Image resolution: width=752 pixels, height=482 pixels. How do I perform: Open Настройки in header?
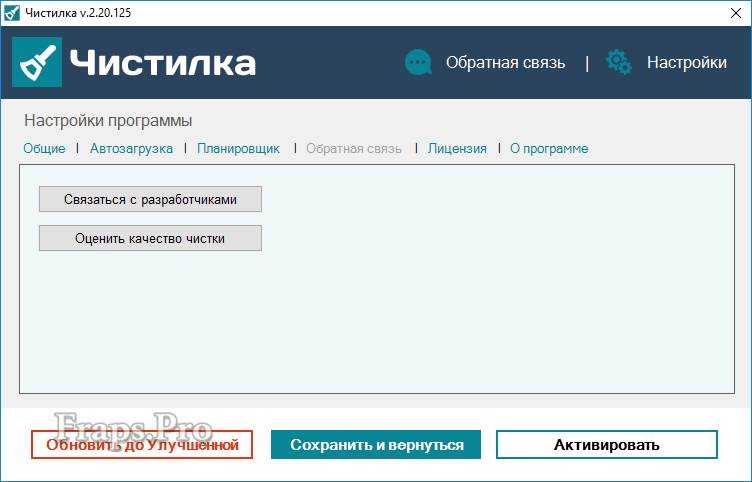687,63
